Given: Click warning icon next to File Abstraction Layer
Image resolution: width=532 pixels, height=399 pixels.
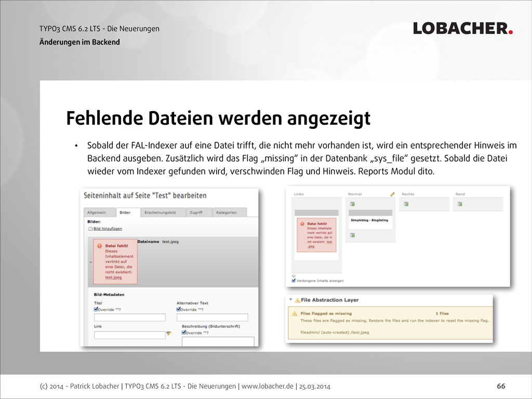Looking at the screenshot, I should [x=297, y=300].
